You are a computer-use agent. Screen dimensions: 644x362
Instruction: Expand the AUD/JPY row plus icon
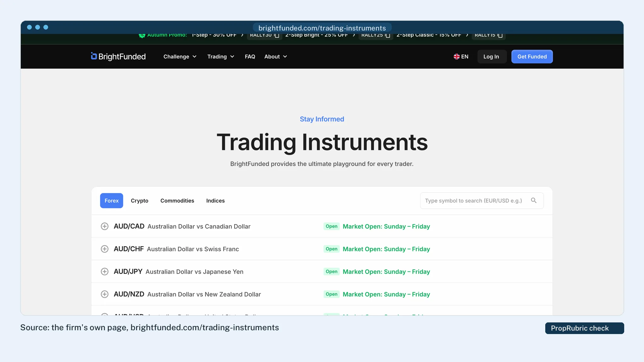click(105, 271)
